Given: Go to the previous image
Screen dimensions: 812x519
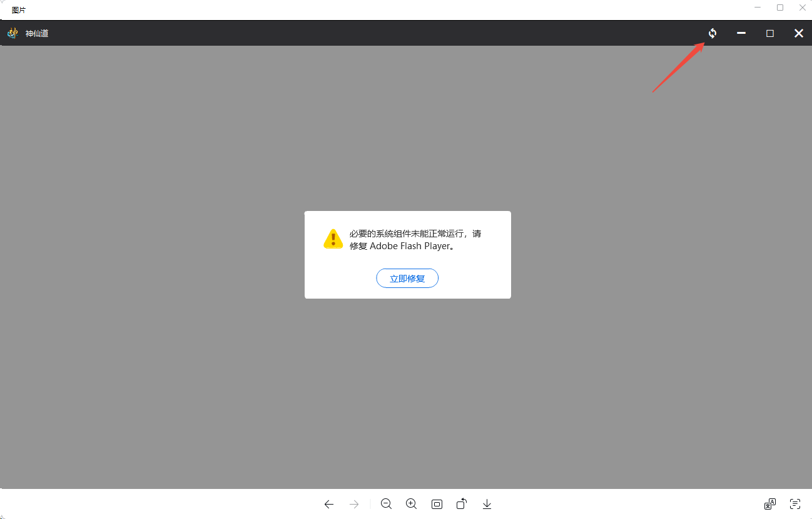Looking at the screenshot, I should tap(329, 504).
